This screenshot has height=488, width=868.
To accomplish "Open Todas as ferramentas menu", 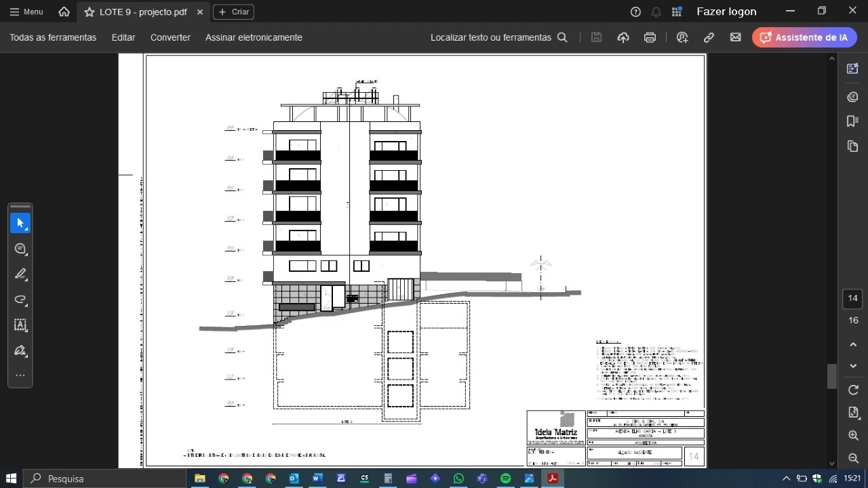I will [x=53, y=37].
